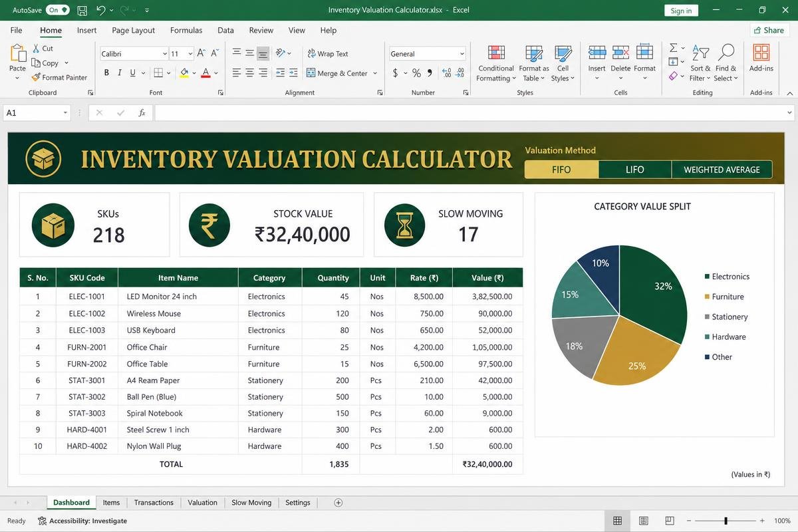The image size is (798, 532).
Task: Click the Insert Function fx icon
Action: 142,113
